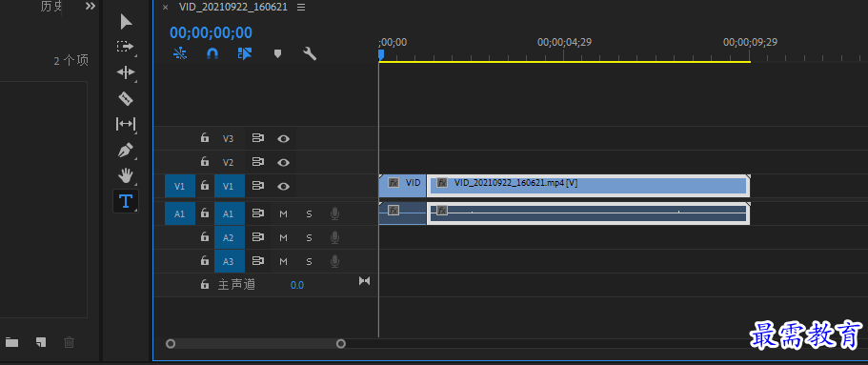Click the 00;00;00;00 playhead timecode

211,32
